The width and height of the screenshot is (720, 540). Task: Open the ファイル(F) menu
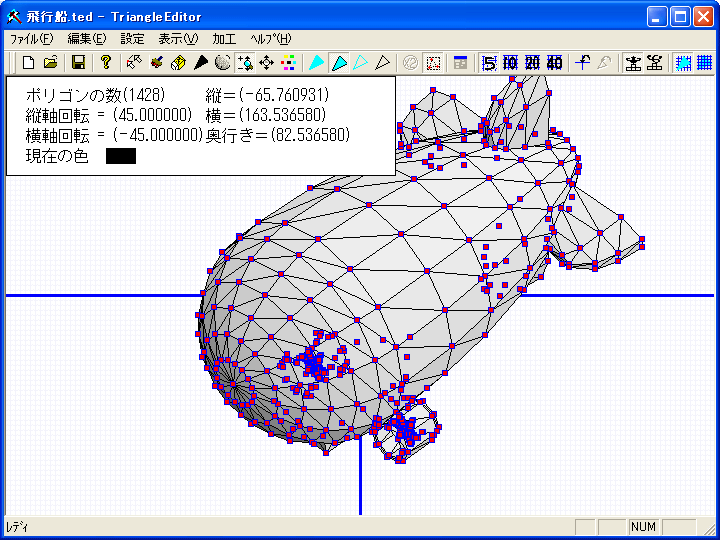click(31, 39)
